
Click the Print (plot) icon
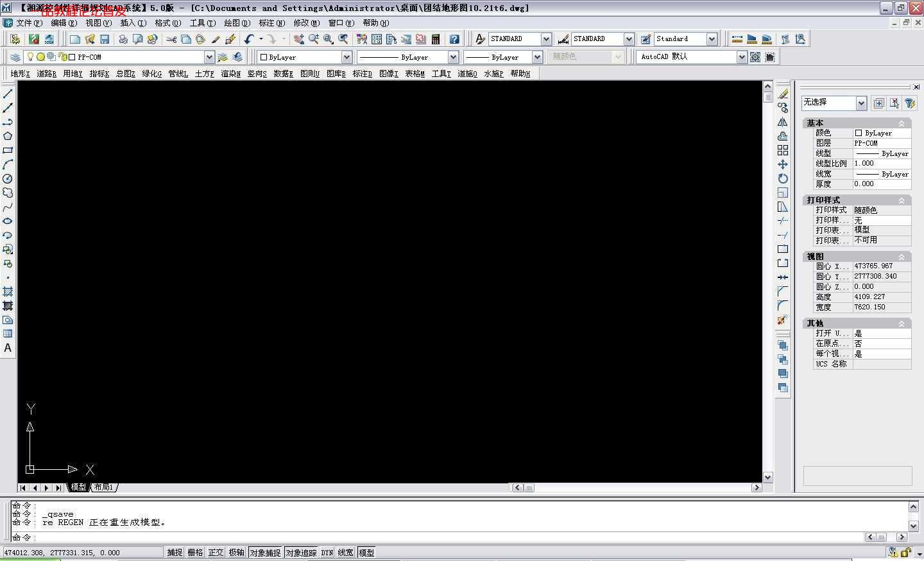click(x=123, y=39)
